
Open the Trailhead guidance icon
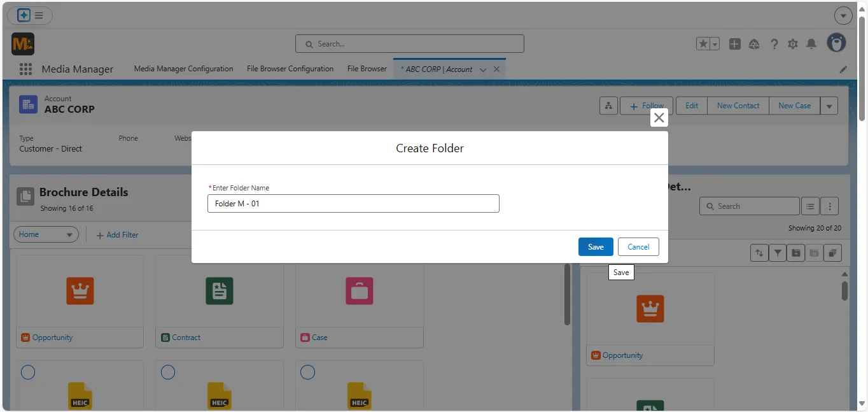pyautogui.click(x=754, y=44)
